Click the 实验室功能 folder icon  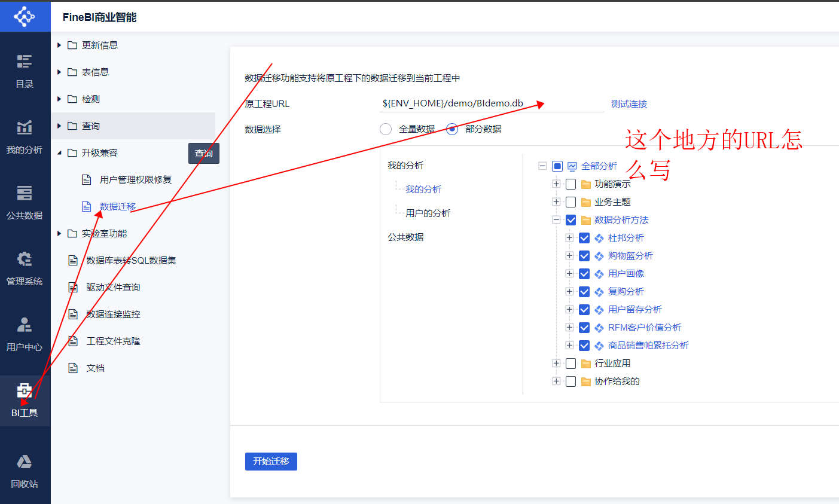(72, 234)
